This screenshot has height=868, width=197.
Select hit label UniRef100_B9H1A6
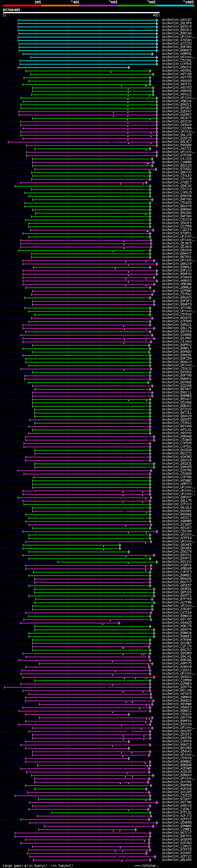[177, 33]
